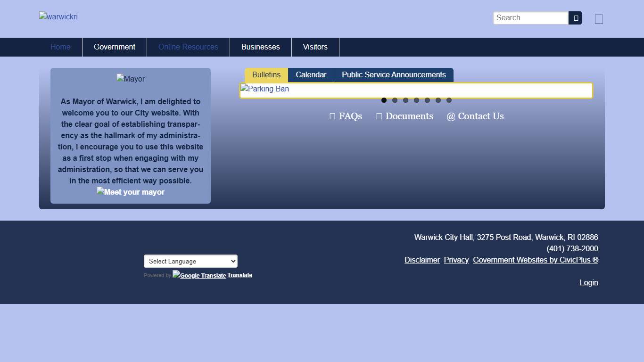
Task: Open the FAQs link
Action: (346, 116)
